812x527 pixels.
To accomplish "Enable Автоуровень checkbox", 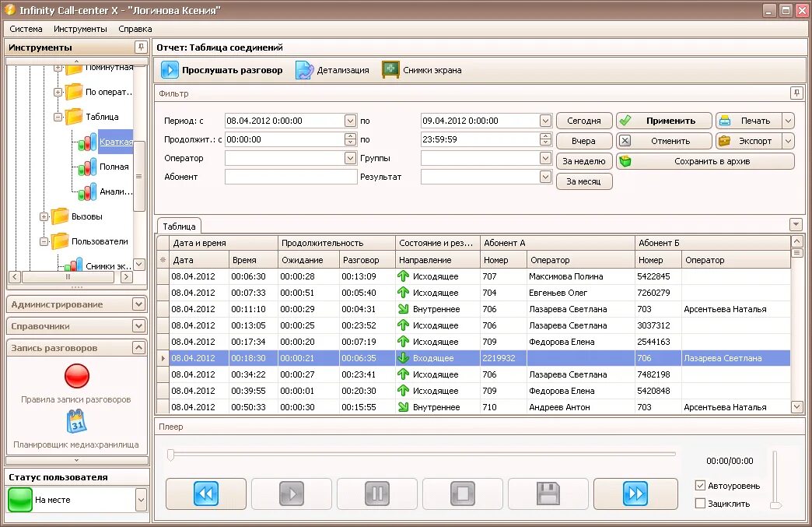I will [700, 486].
